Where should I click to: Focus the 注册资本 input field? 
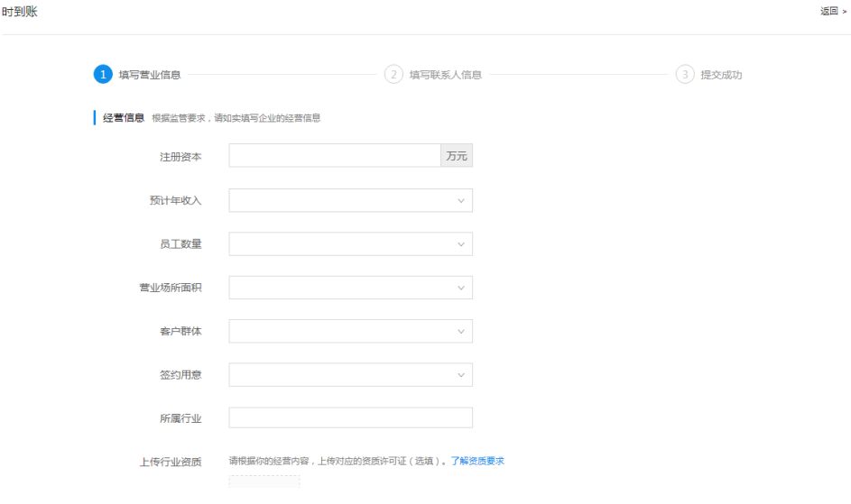tap(334, 156)
